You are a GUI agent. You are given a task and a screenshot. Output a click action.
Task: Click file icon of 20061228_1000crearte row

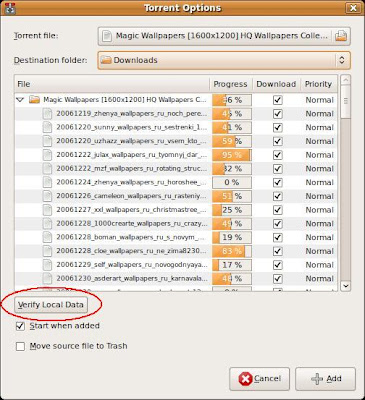pos(47,223)
